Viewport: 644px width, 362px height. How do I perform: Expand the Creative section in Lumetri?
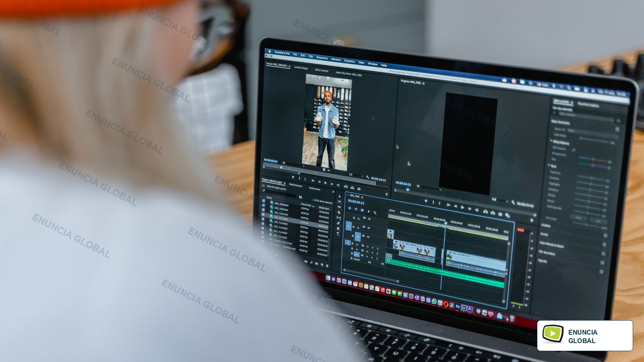(546, 225)
